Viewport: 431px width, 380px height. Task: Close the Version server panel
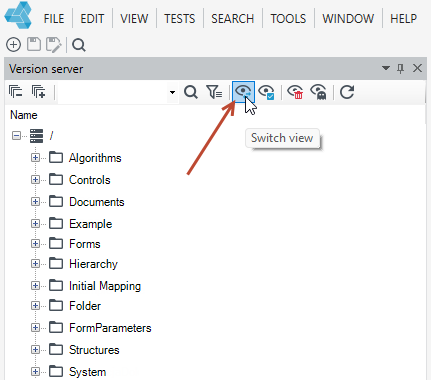[x=417, y=68]
